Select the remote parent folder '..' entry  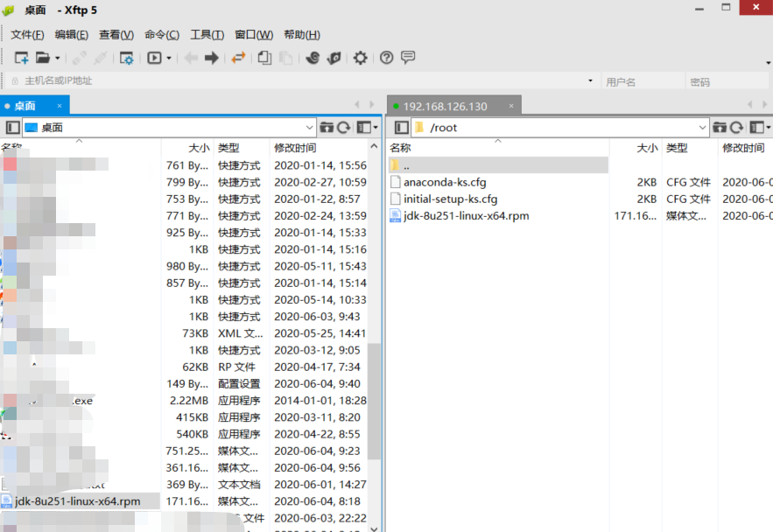(498, 165)
